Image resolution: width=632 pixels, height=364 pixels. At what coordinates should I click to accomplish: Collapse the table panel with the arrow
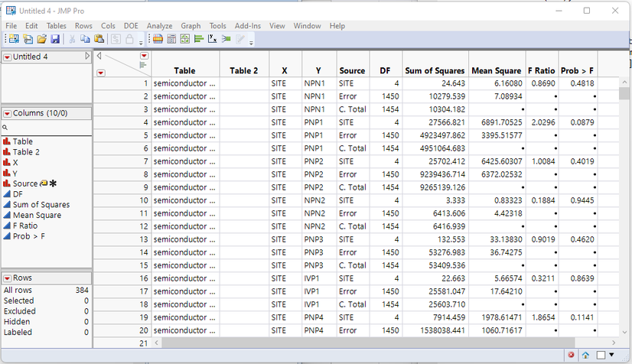pos(87,57)
